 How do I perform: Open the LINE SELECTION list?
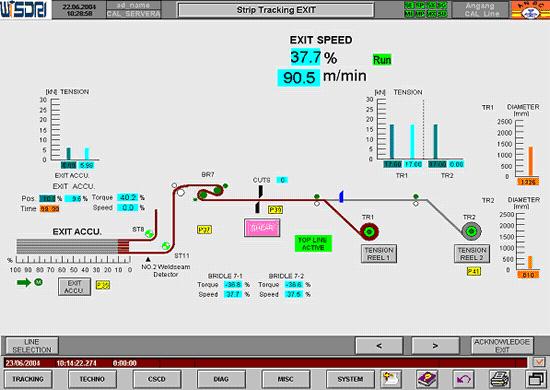coord(32,346)
